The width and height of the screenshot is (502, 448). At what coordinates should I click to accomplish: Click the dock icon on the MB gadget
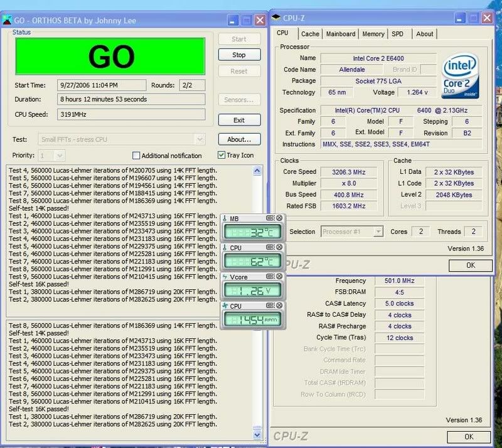click(x=270, y=218)
